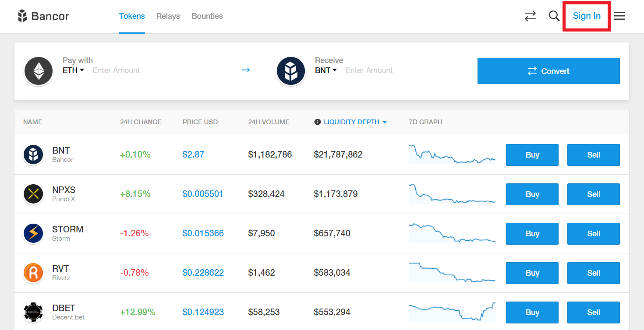This screenshot has height=330, width=644.
Task: Sort by the Name column header
Action: tap(33, 122)
